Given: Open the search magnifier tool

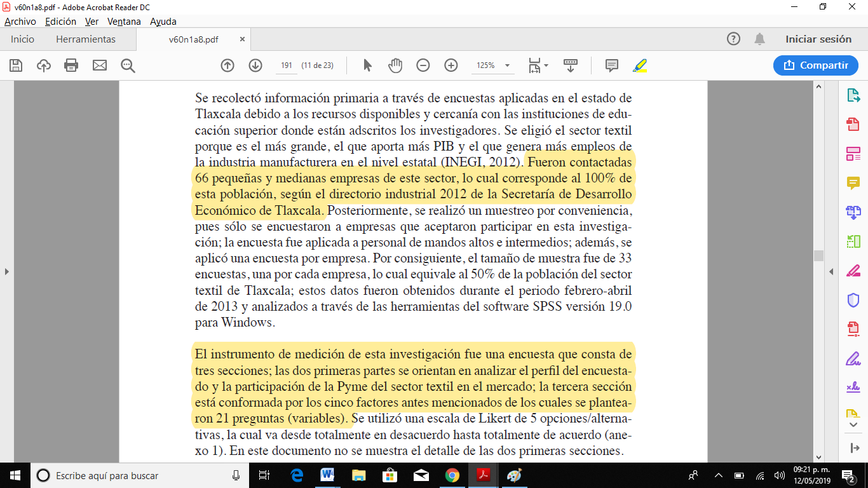Looking at the screenshot, I should (x=128, y=65).
